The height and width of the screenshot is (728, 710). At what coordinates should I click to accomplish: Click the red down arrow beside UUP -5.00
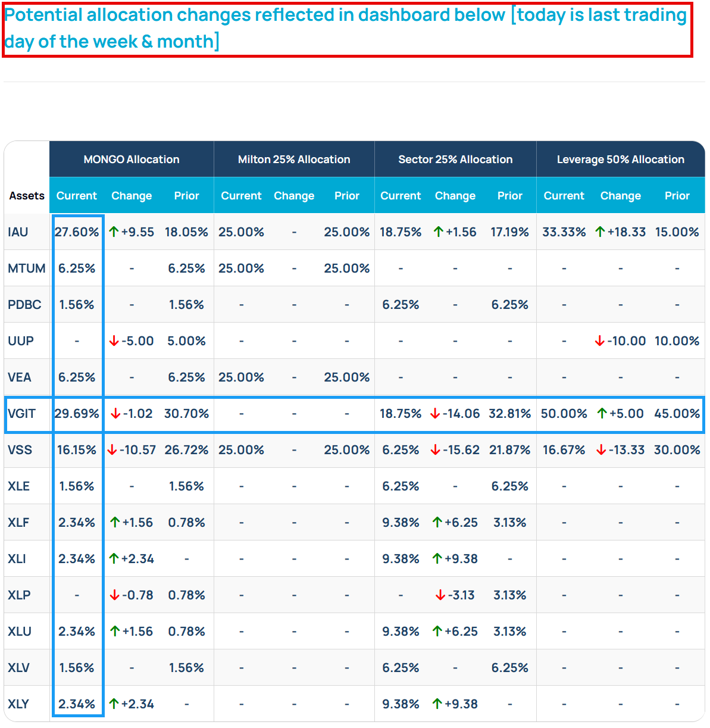pyautogui.click(x=113, y=340)
